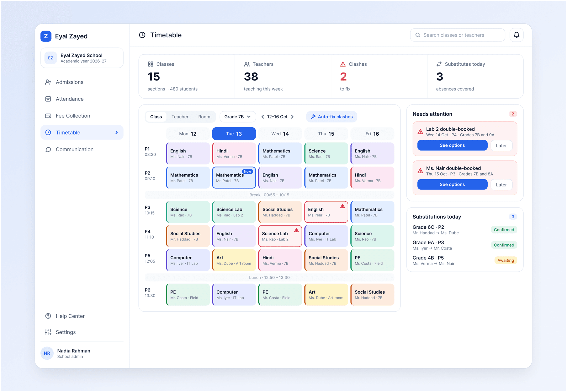This screenshot has width=567, height=392.
Task: Click the Fee Collection card icon
Action: 48,116
